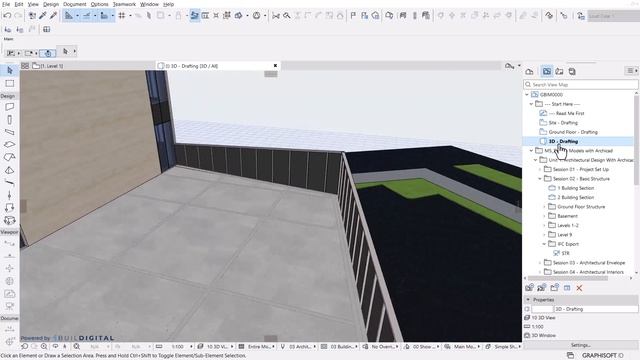Switch Navigator to the View Map
The height and width of the screenshot is (360, 640).
(x=547, y=71)
